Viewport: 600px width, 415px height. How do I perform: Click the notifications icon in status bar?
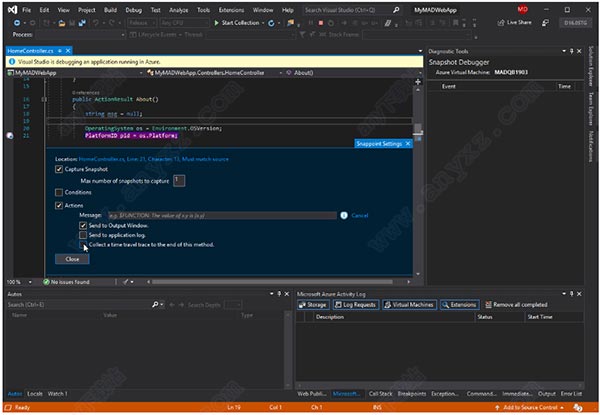578,408
